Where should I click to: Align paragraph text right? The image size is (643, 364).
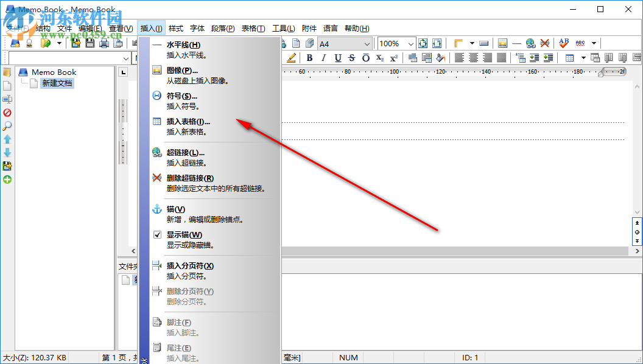click(x=487, y=58)
